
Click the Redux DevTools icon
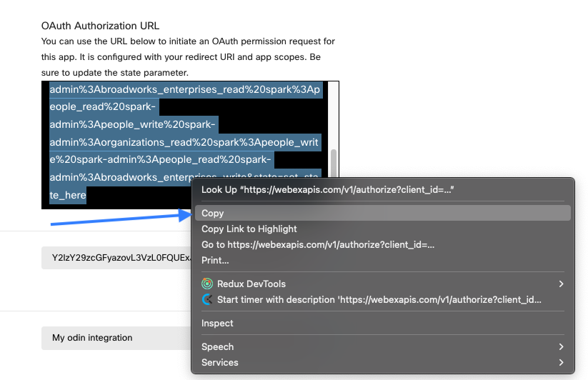point(207,284)
